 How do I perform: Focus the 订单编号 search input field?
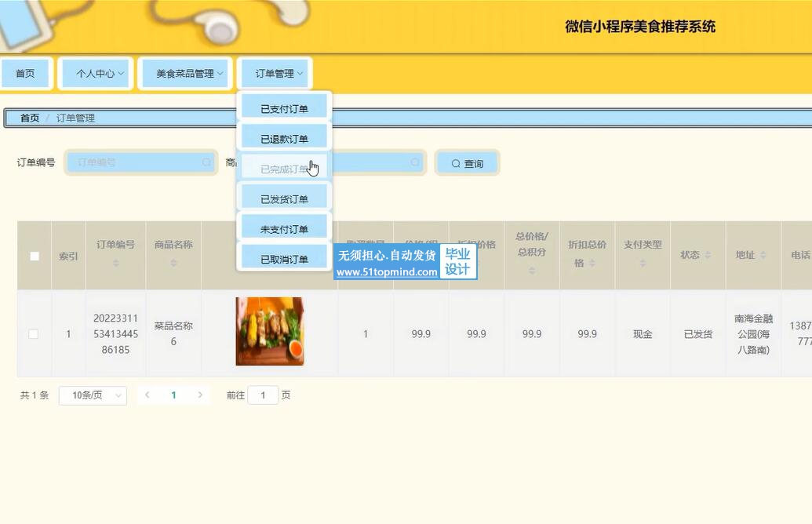click(141, 162)
